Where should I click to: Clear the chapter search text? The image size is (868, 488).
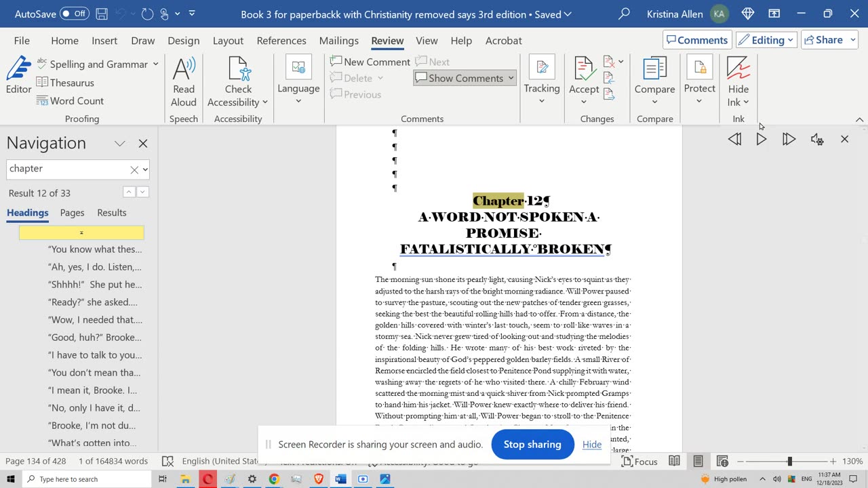(134, 169)
